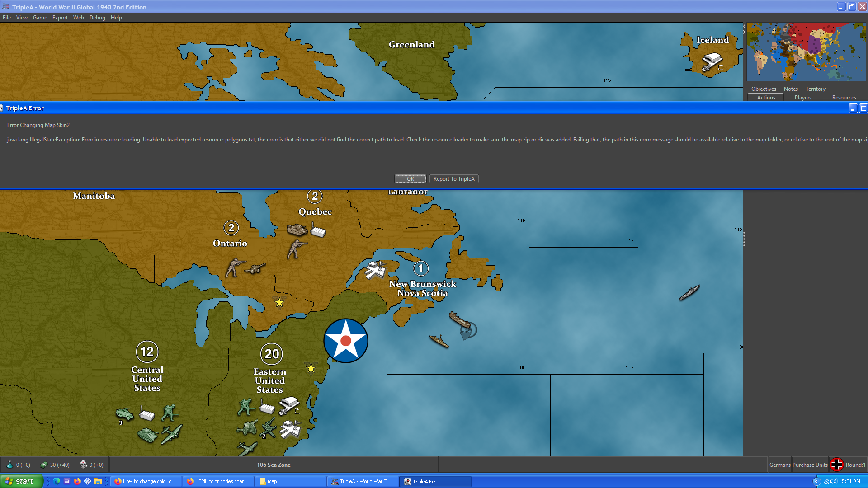The width and height of the screenshot is (868, 488).
Task: Open the Debug menu
Action: pos(97,18)
